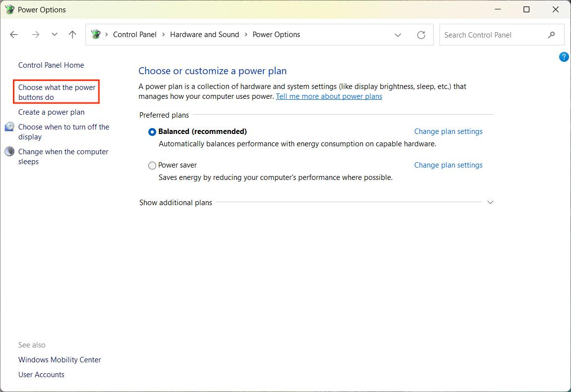571x392 pixels.
Task: Select the Balanced power plan
Action: point(152,131)
